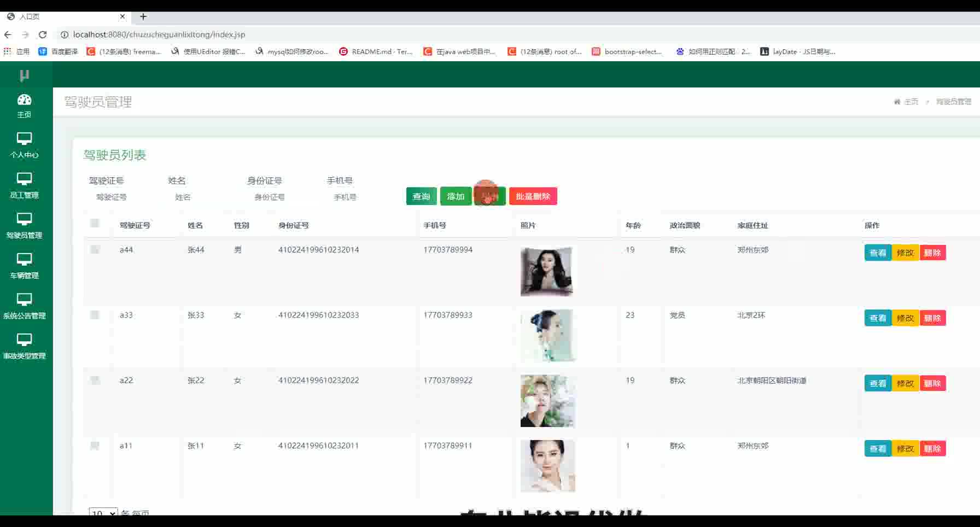Image resolution: width=980 pixels, height=527 pixels.
Task: Click the 驾驶证号 column header
Action: pyautogui.click(x=135, y=225)
